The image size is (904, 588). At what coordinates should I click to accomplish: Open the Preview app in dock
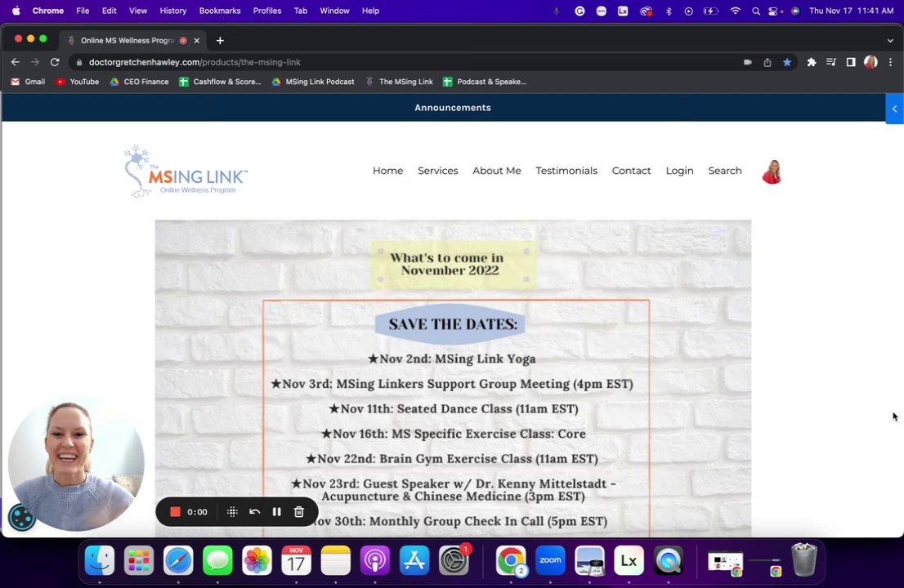pyautogui.click(x=590, y=560)
